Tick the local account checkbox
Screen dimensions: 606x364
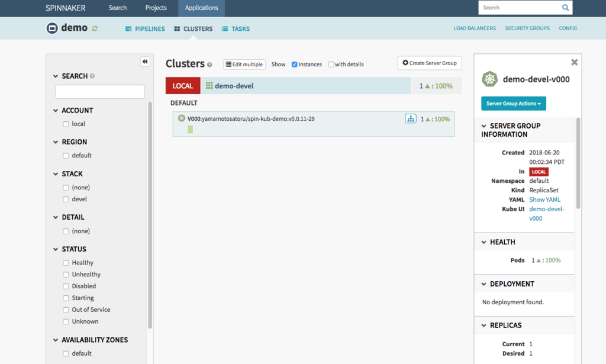click(x=66, y=124)
